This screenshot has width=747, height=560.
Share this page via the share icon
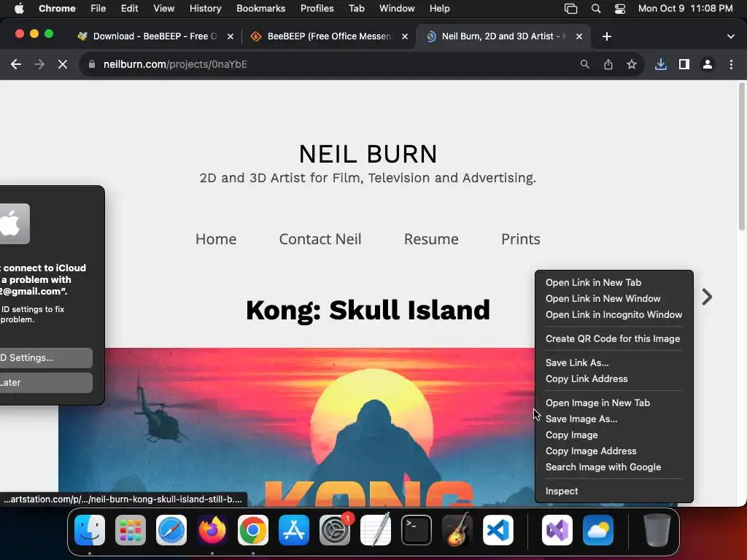(608, 64)
